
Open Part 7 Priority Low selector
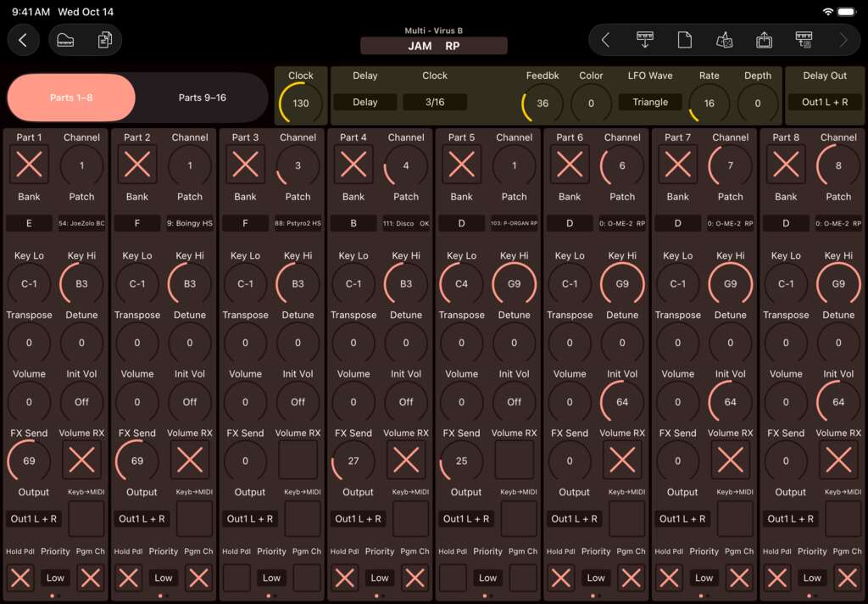click(x=704, y=578)
